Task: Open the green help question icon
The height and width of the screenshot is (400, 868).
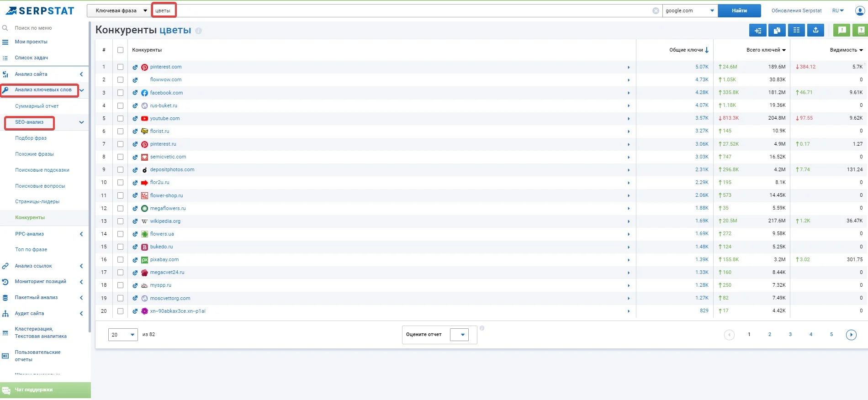Action: (x=861, y=30)
